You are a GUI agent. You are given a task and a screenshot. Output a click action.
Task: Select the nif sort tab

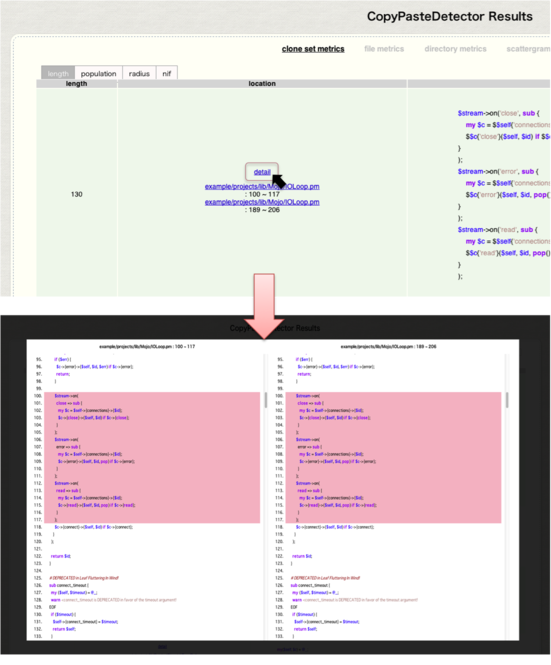pyautogui.click(x=167, y=73)
